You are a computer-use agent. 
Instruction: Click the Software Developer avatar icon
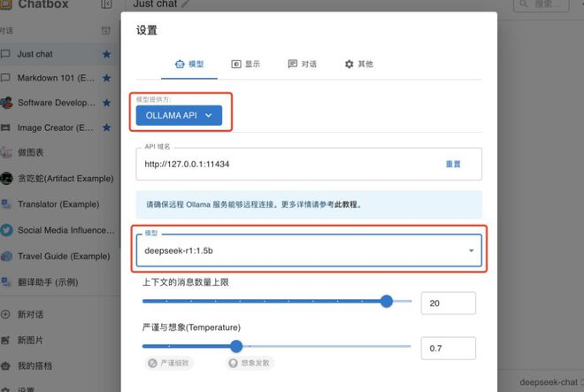pyautogui.click(x=6, y=103)
